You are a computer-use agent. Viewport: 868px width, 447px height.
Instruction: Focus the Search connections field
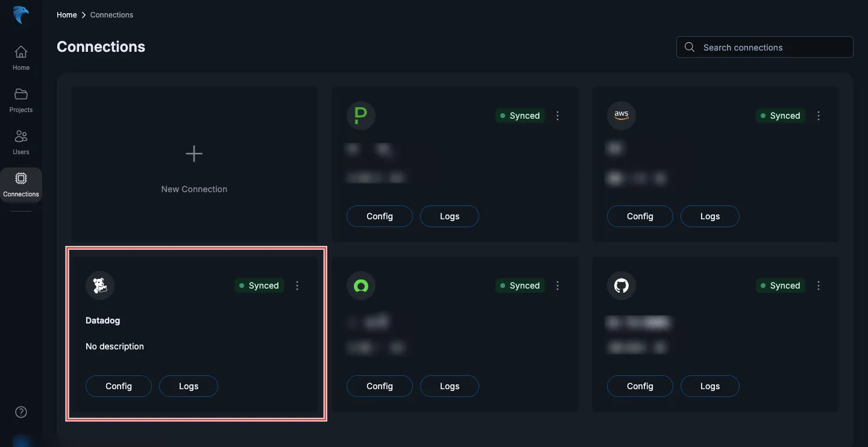(x=765, y=47)
